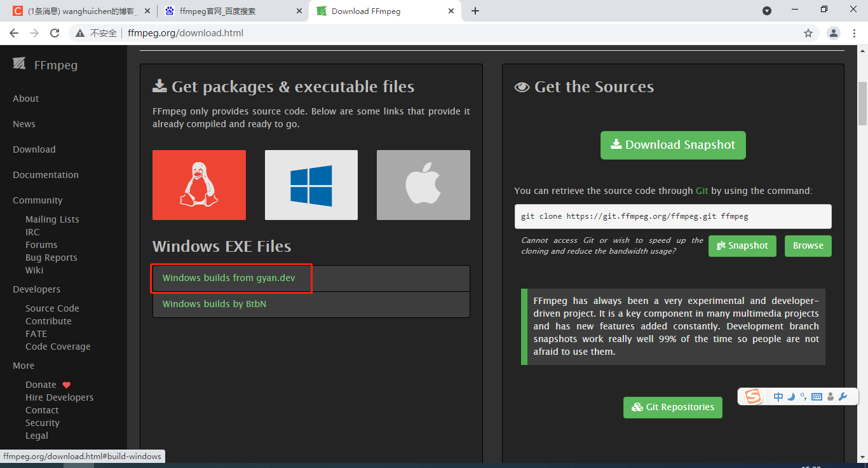The image size is (868, 468).
Task: Select the Download FFmpeg tab
Action: pyautogui.click(x=384, y=11)
